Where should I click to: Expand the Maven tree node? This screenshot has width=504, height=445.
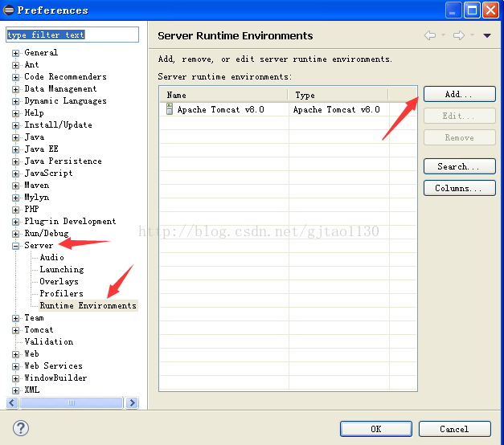pyautogui.click(x=16, y=186)
